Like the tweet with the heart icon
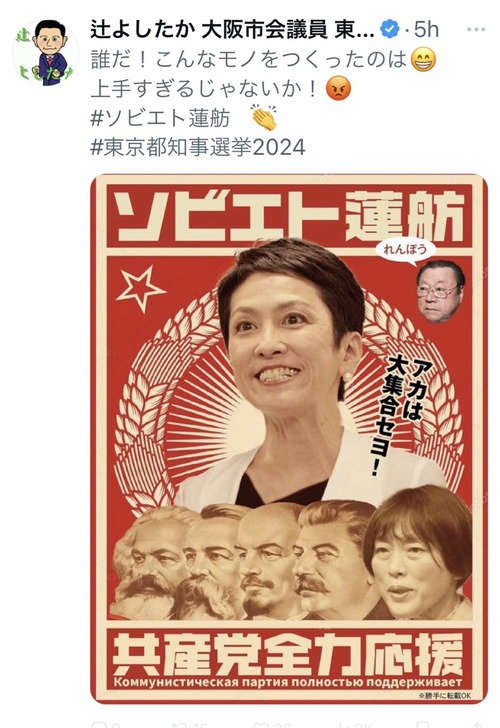 pyautogui.click(x=259, y=724)
